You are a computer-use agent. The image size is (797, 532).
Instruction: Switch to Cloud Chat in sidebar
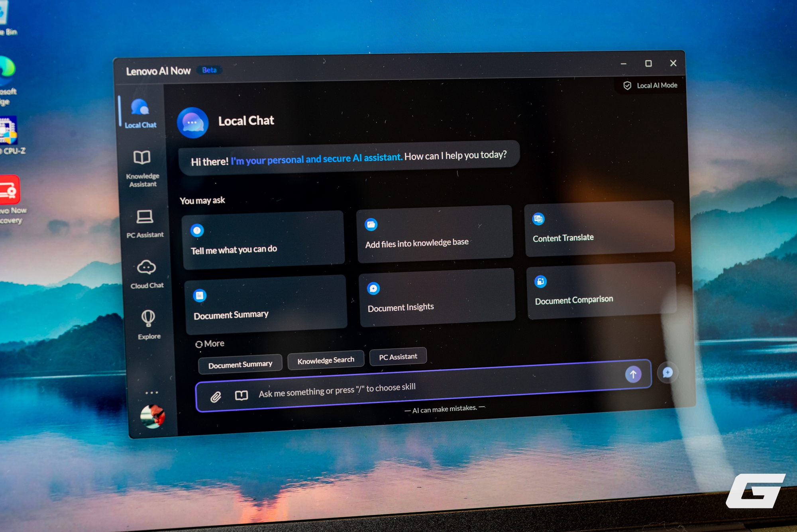pyautogui.click(x=147, y=274)
